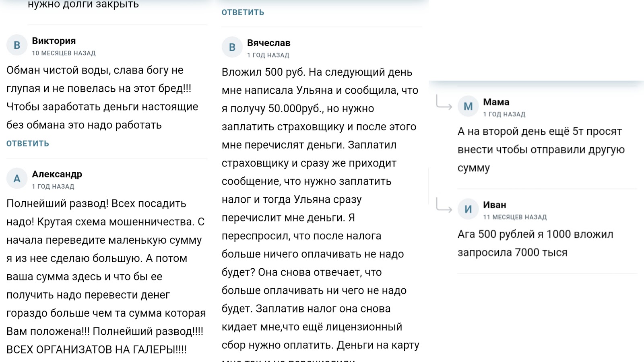The image size is (644, 362).
Task: Click the '10 МЕСЯЦЕВ НАЗАД' timestamp under Виктория
Action: click(x=64, y=52)
